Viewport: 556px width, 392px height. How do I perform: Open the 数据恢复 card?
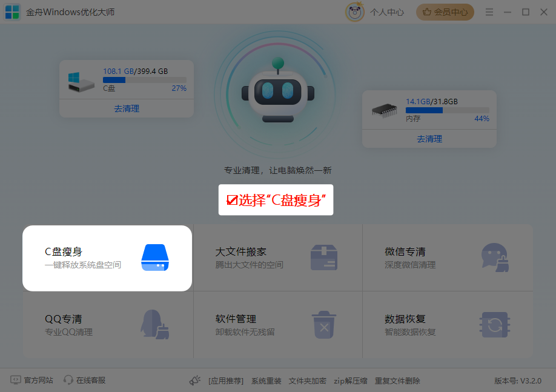(x=448, y=325)
